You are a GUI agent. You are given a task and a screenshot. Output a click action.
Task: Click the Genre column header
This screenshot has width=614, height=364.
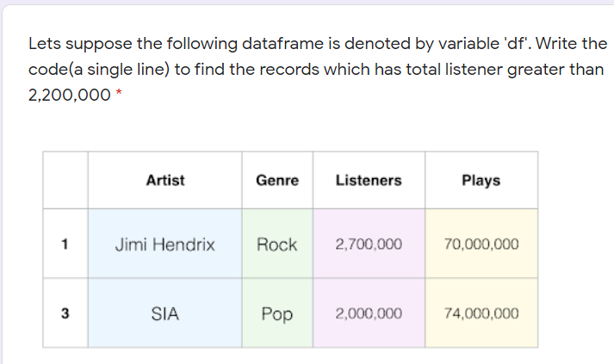[x=277, y=180]
